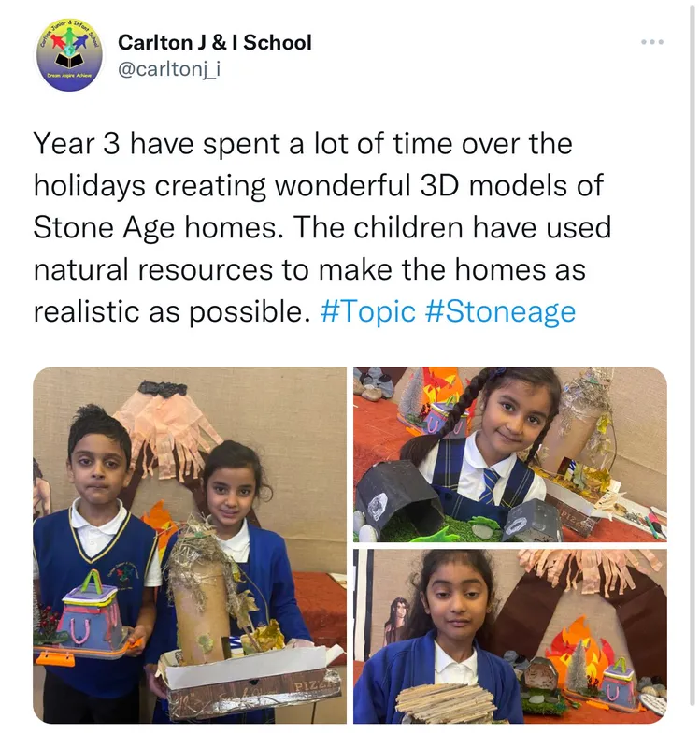Click the Carlton J & I School display name
The image size is (700, 748).
click(215, 42)
